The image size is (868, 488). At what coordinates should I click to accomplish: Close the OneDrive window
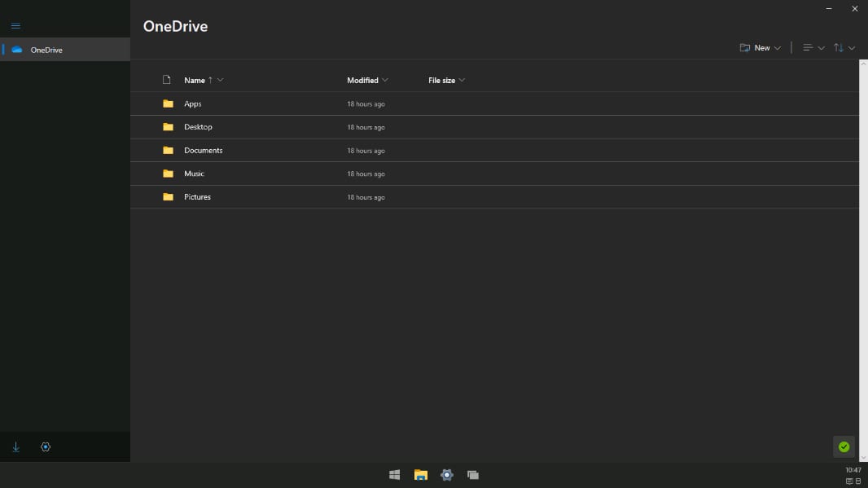pos(855,9)
